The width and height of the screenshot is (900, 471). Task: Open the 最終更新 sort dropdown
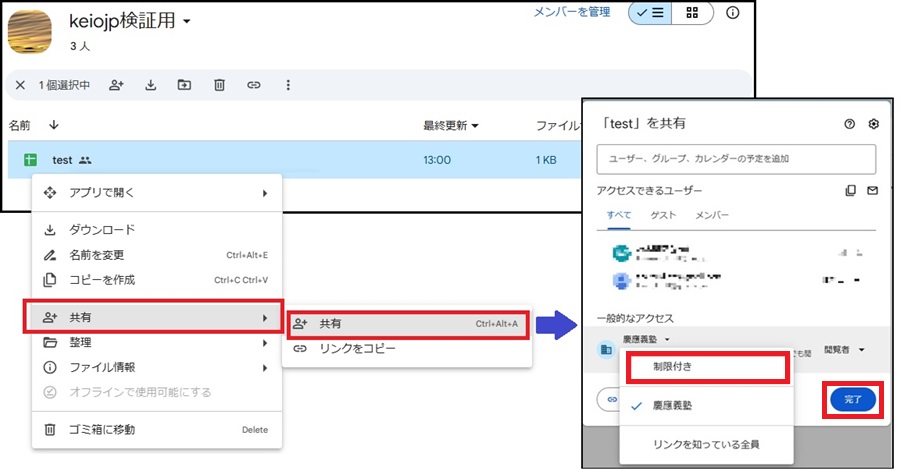coord(451,126)
